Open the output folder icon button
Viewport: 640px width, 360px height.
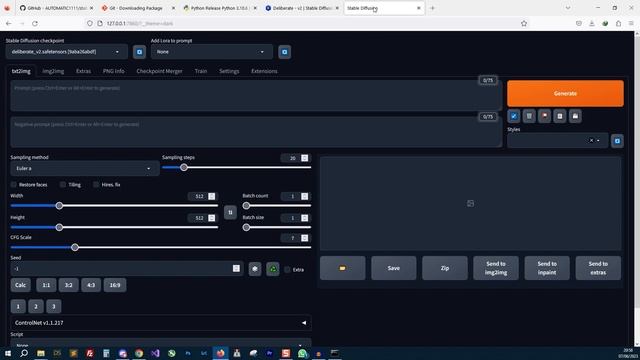(342, 268)
